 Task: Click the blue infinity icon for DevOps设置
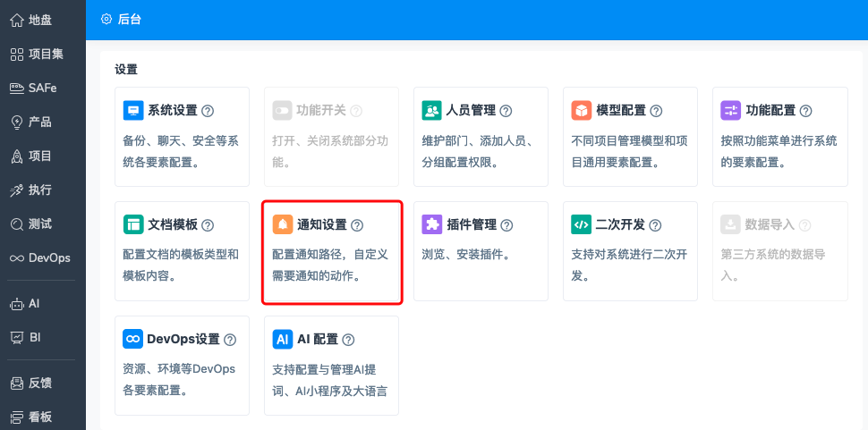[133, 340]
